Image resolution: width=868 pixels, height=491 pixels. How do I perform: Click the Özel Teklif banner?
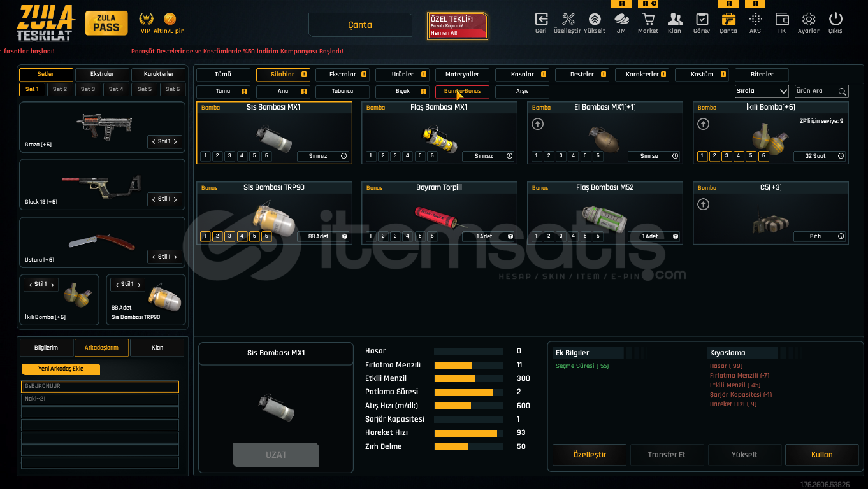click(458, 26)
